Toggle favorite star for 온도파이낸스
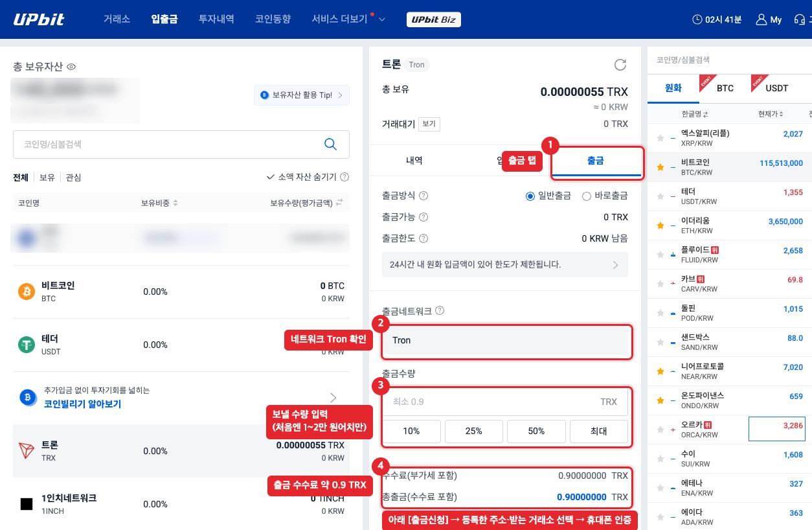Screen dimensions: 812x530 click(x=660, y=400)
